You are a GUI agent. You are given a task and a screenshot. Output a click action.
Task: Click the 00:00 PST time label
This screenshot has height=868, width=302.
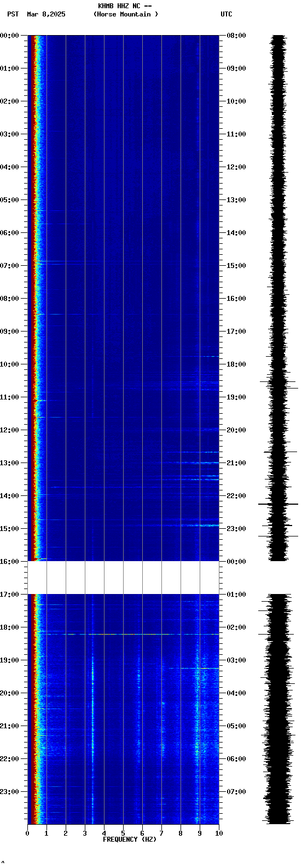pos(9,36)
